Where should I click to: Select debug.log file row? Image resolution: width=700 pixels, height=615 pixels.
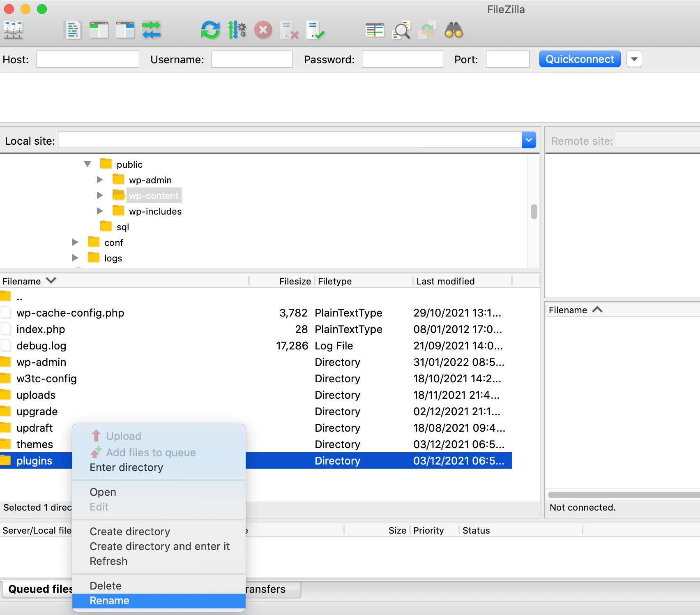click(x=256, y=346)
